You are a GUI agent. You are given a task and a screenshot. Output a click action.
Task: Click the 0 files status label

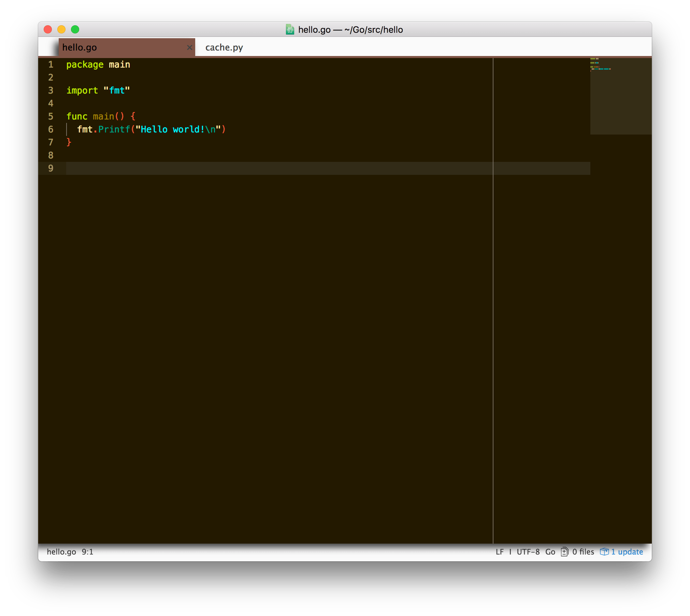(x=583, y=552)
